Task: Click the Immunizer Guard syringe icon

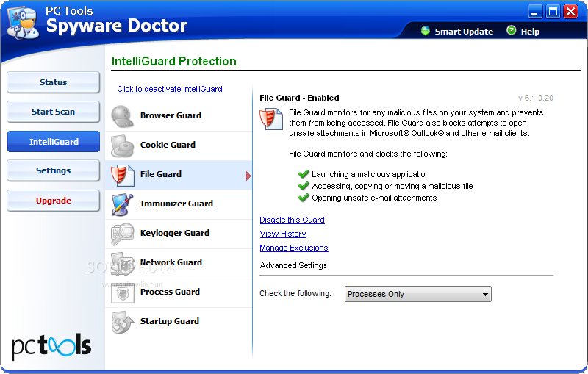Action: pyautogui.click(x=122, y=204)
